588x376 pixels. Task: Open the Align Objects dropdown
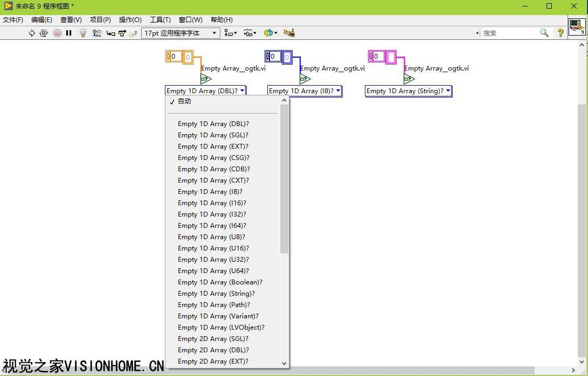(x=231, y=33)
